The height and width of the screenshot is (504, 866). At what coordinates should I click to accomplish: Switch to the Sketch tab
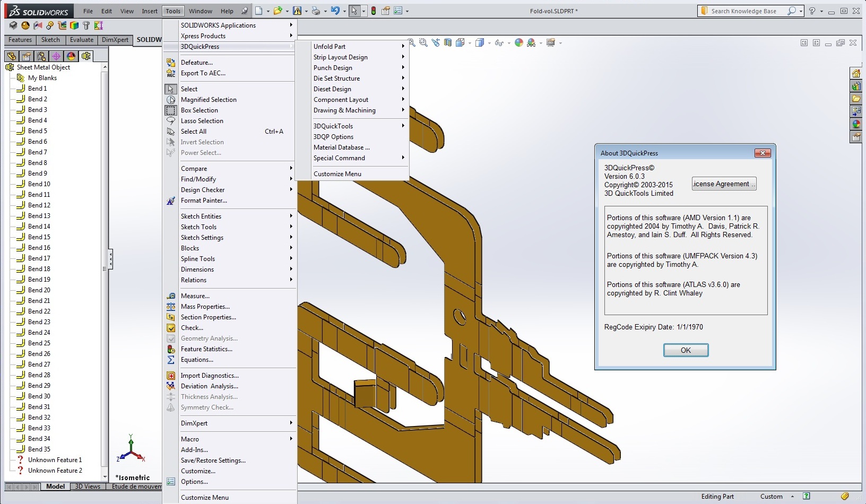[x=50, y=40]
